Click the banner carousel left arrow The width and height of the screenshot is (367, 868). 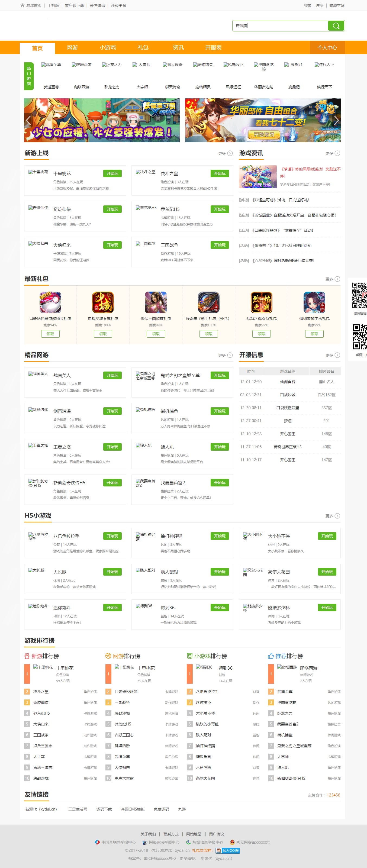pyautogui.click(x=29, y=121)
